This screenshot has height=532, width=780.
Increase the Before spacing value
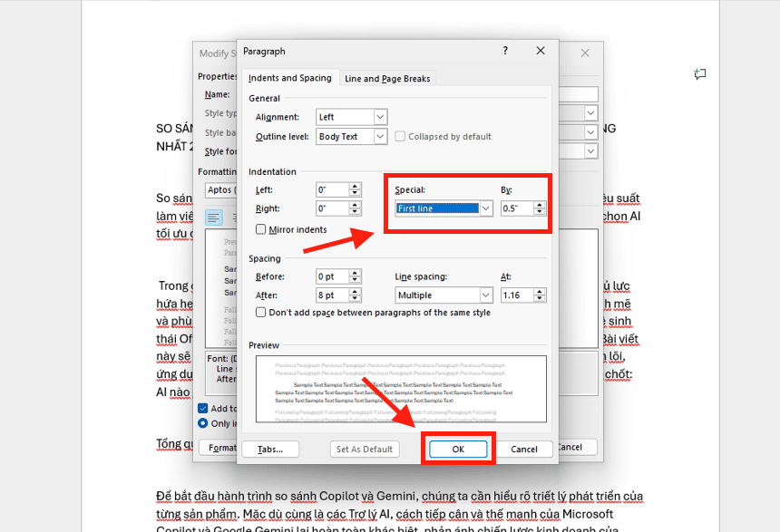click(x=356, y=273)
